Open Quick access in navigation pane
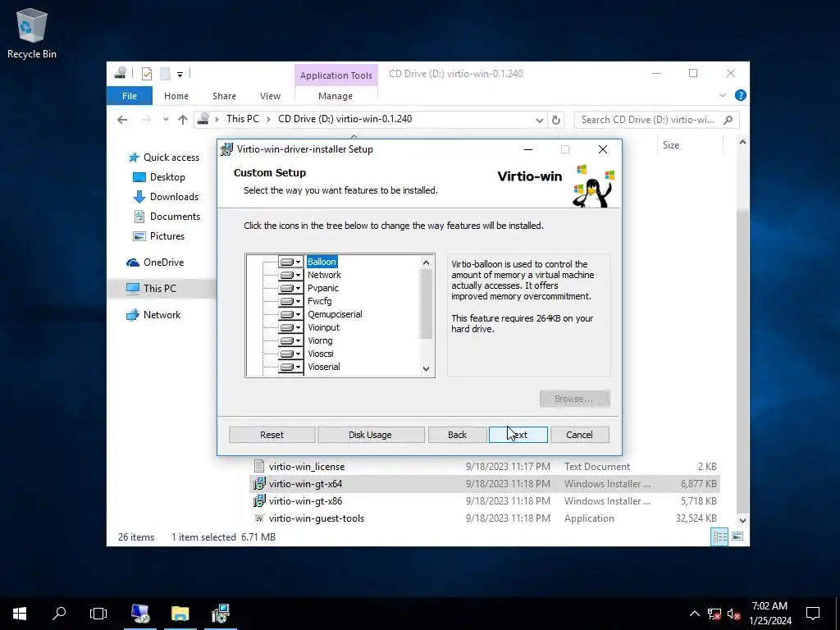The height and width of the screenshot is (630, 840). [163, 157]
